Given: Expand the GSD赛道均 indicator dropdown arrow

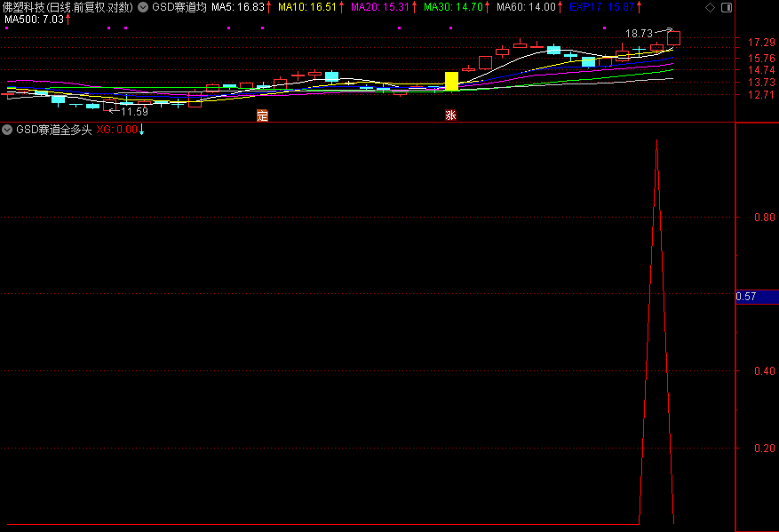Looking at the screenshot, I should 143,7.
